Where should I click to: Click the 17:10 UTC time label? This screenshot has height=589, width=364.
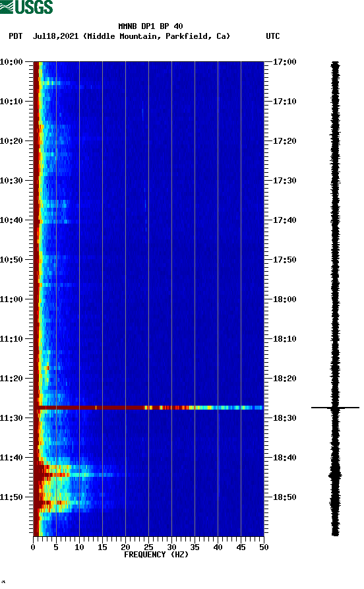(284, 102)
